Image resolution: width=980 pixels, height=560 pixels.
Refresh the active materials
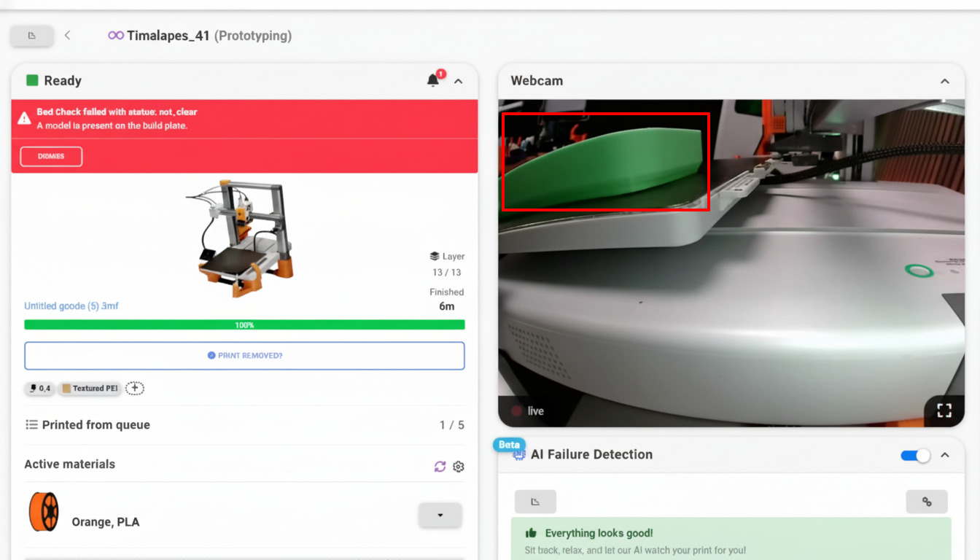click(x=440, y=466)
